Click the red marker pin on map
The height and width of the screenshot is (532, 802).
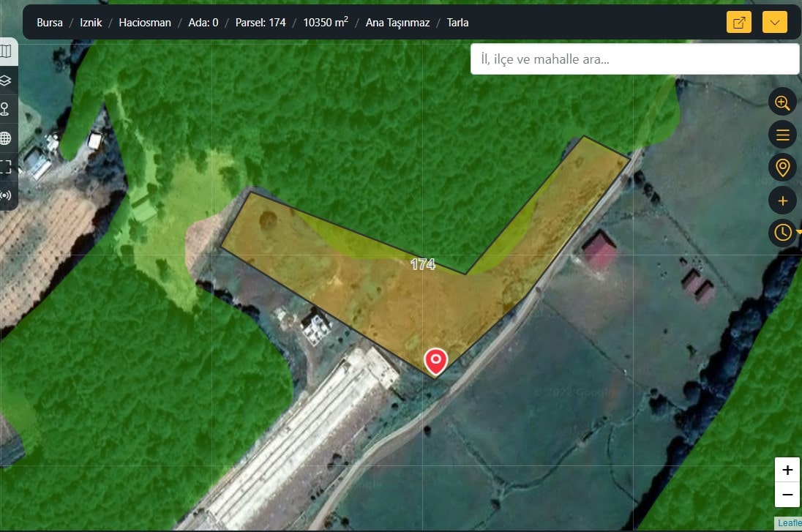point(436,361)
